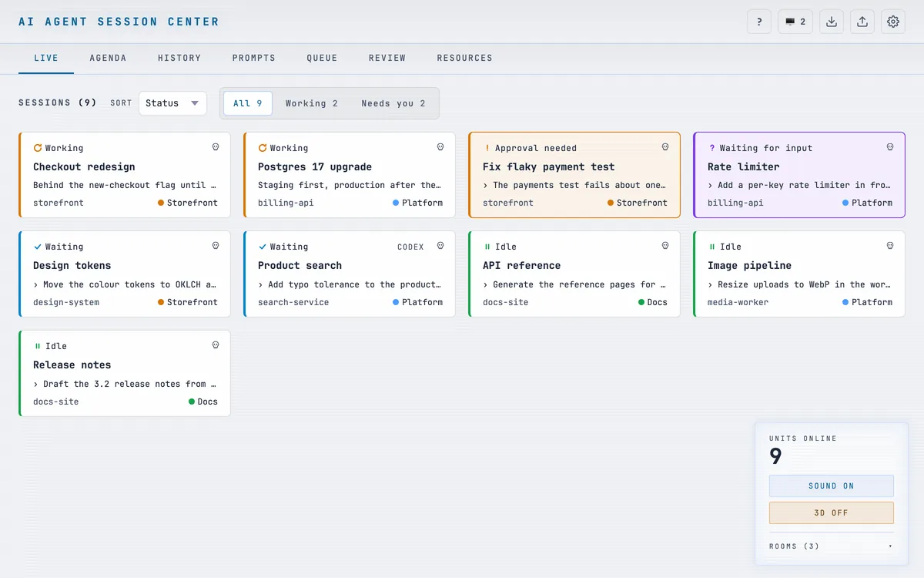Screen dimensions: 924x578
Task: Open the connected machines monitor button
Action: (x=795, y=22)
